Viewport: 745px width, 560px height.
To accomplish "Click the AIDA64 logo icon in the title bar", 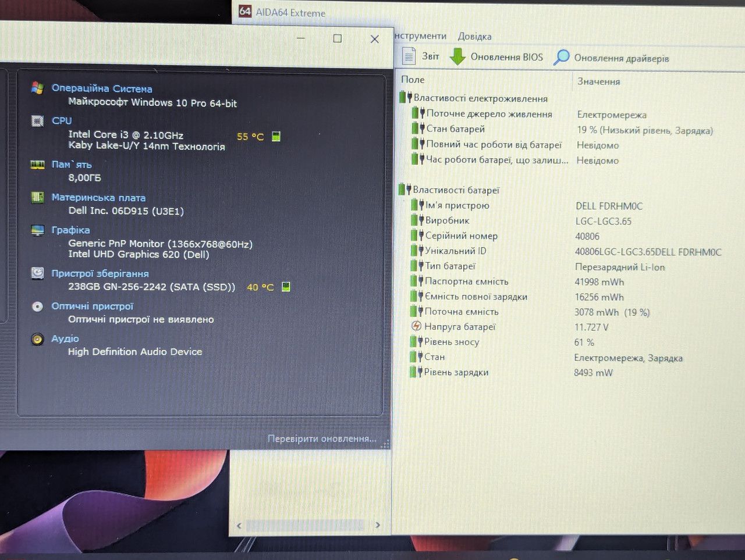I will pos(245,12).
